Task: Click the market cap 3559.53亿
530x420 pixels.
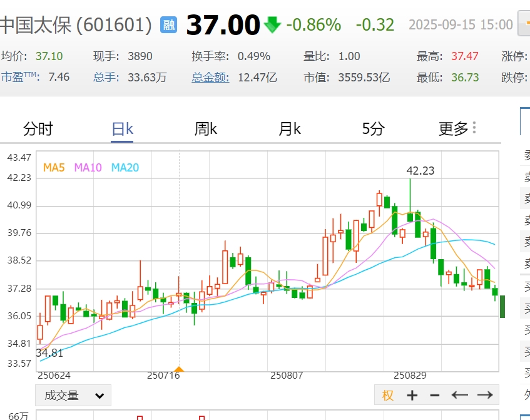Action: coord(364,78)
